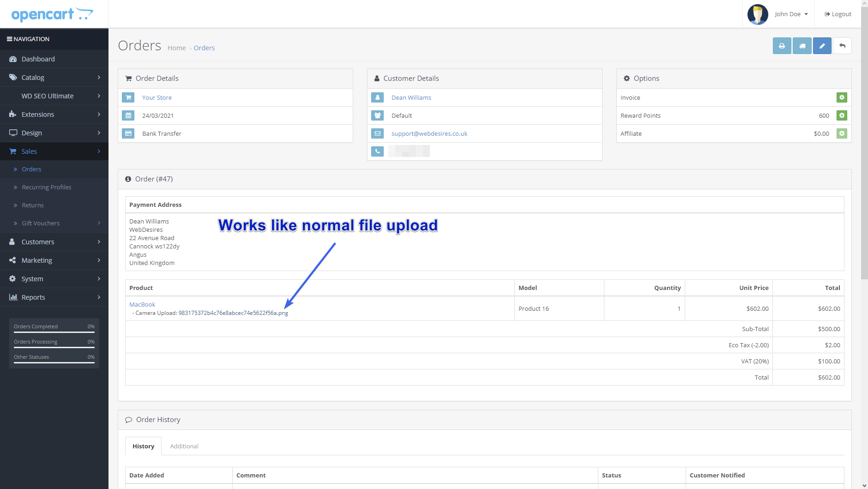This screenshot has height=489, width=868.
Task: Click the Other Statuses progress bar
Action: (x=54, y=362)
